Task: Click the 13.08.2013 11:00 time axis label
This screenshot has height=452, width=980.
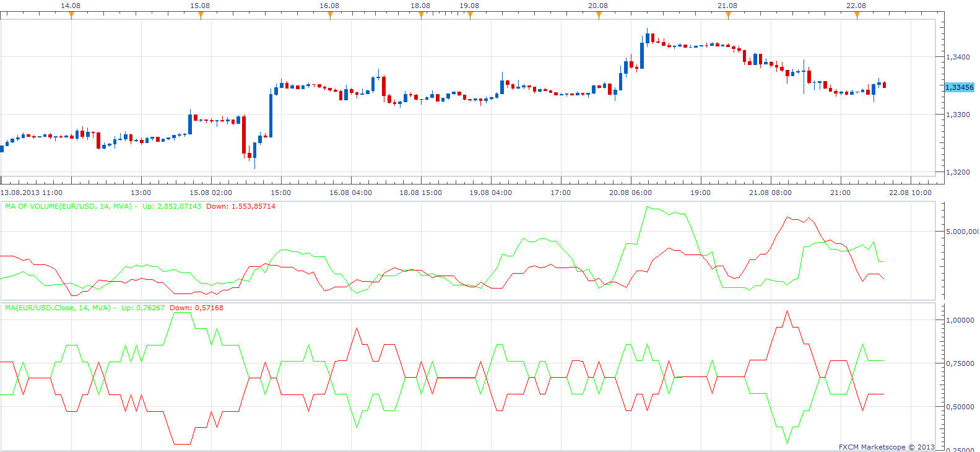Action: (x=32, y=193)
